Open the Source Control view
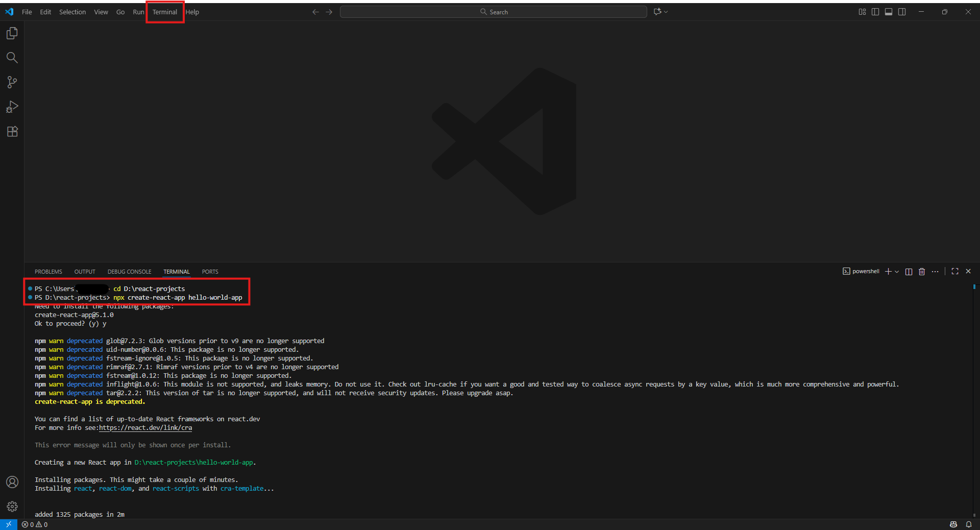 [x=12, y=82]
